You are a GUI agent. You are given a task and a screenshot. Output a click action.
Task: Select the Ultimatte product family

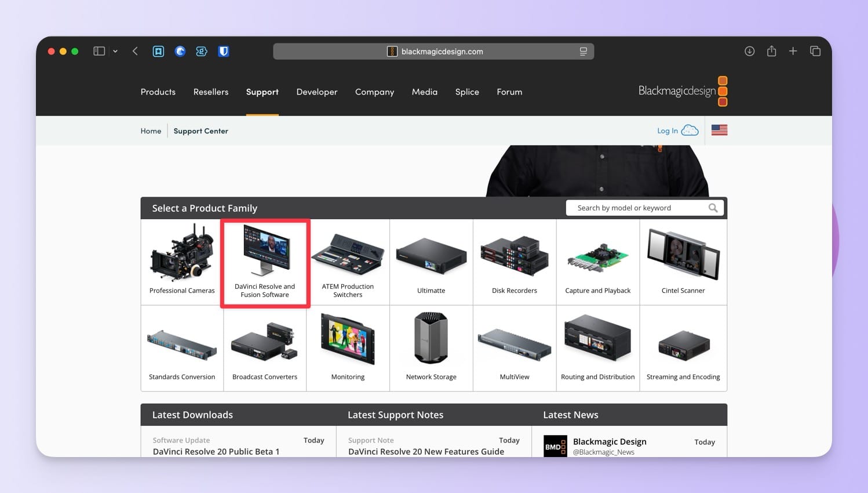(x=431, y=262)
